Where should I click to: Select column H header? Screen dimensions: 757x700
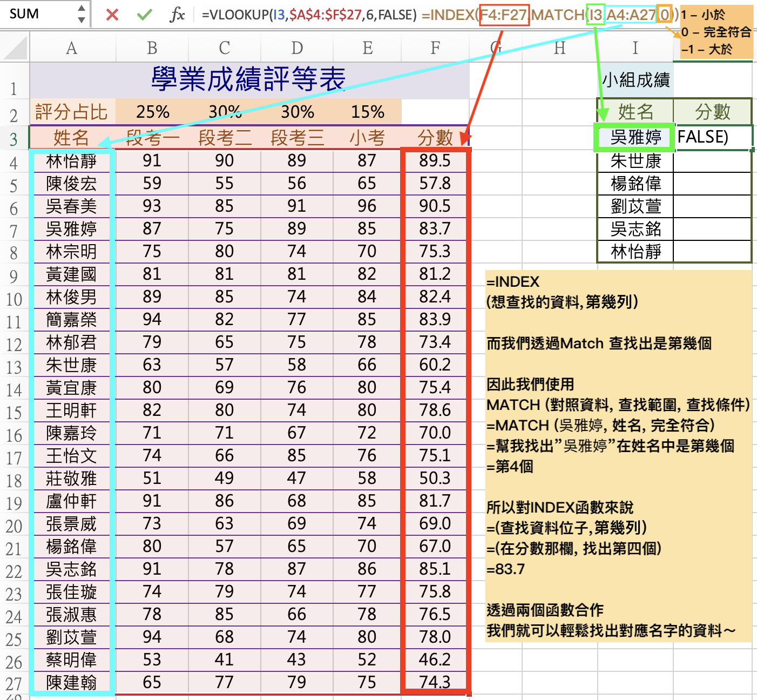click(560, 48)
